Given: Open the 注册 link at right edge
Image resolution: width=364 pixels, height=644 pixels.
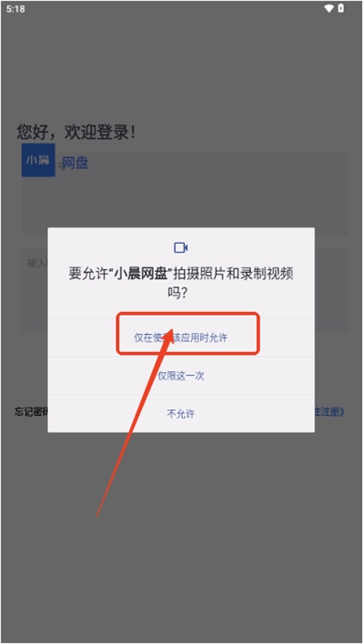Looking at the screenshot, I should [329, 412].
